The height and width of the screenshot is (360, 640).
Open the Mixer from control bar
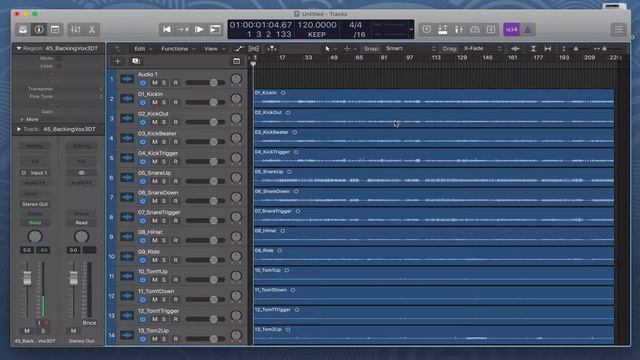click(x=76, y=29)
